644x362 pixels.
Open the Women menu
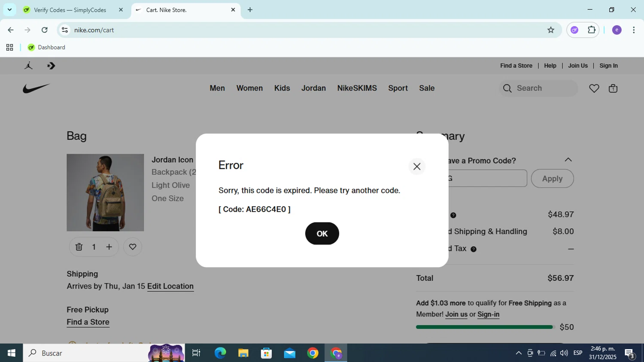(x=249, y=88)
